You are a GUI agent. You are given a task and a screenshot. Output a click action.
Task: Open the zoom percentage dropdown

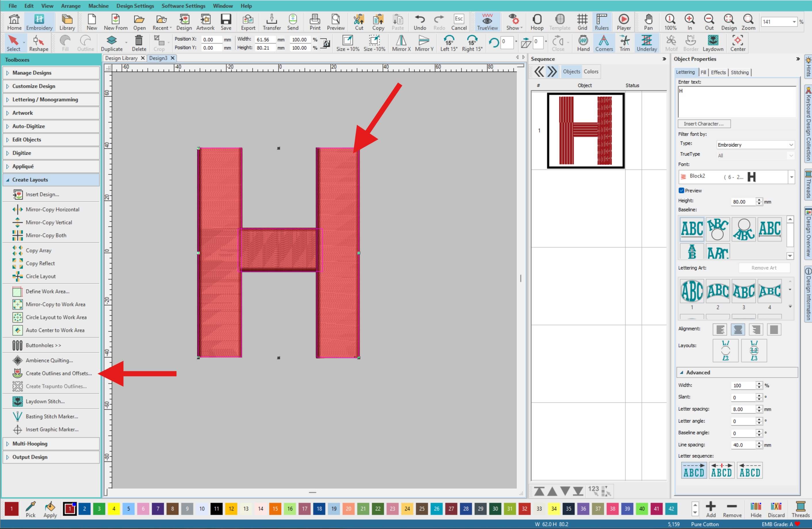794,22
